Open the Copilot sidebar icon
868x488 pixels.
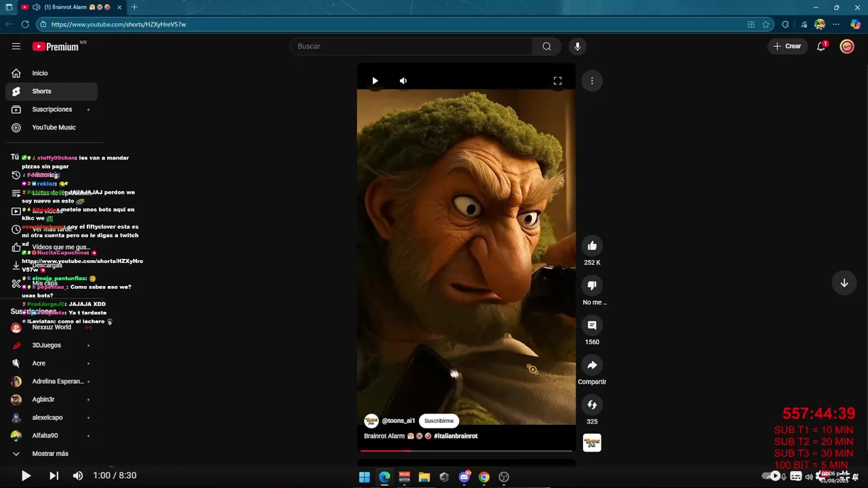click(x=855, y=24)
